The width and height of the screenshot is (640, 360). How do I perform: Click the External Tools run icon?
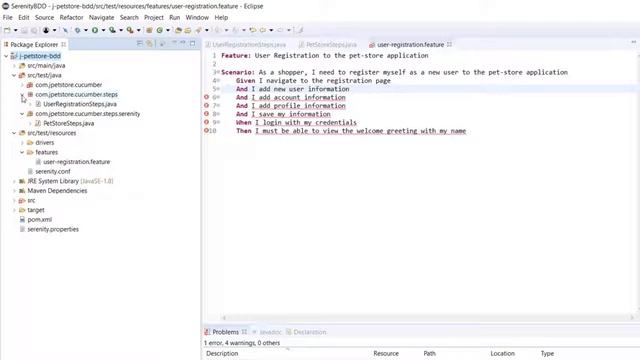coord(130,30)
